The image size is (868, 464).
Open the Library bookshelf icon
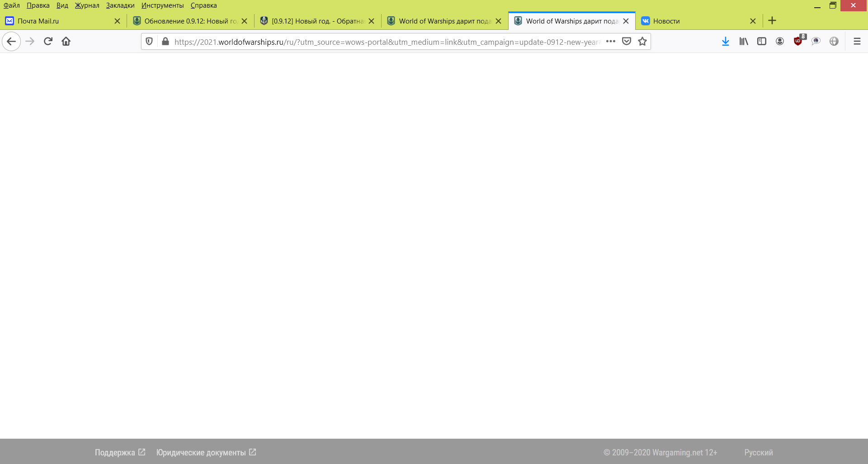743,42
